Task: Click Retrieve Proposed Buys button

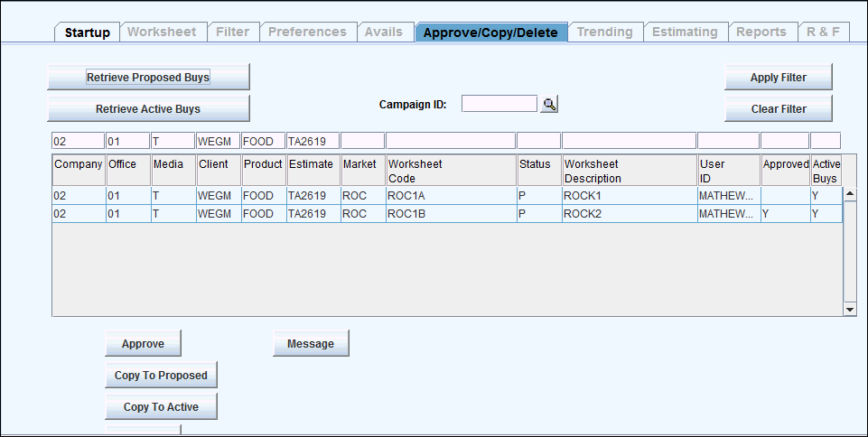Action: pos(148,77)
